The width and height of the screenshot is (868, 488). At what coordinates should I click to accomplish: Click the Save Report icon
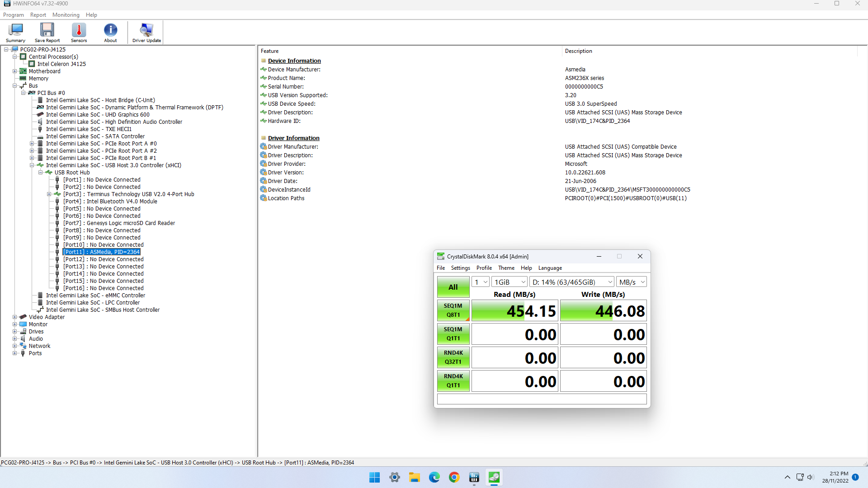[47, 33]
